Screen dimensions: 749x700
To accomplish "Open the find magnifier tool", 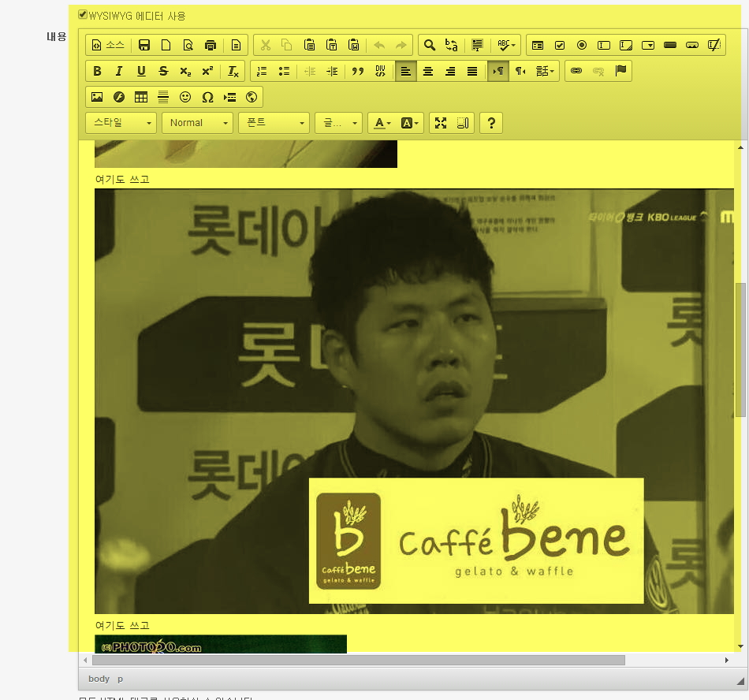I will click(x=430, y=45).
